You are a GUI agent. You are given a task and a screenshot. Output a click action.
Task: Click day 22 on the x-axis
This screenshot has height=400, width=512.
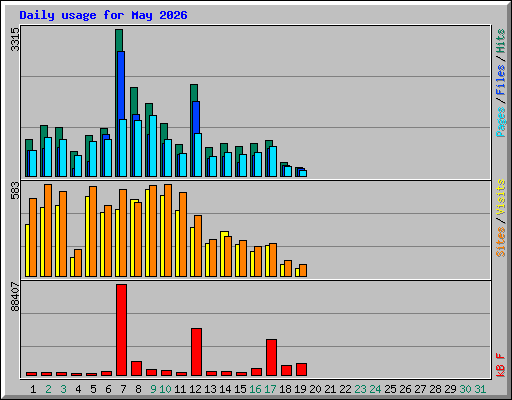click(x=345, y=389)
